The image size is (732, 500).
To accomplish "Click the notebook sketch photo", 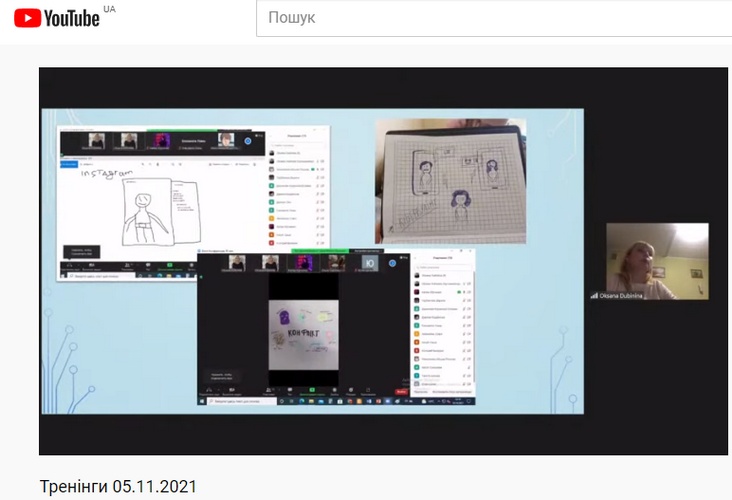I will pos(450,180).
